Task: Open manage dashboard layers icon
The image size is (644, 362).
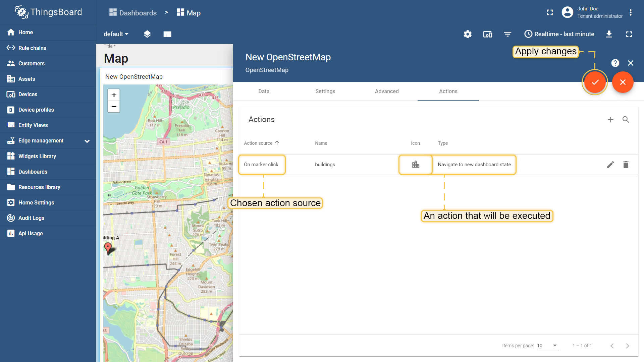Action: (147, 34)
